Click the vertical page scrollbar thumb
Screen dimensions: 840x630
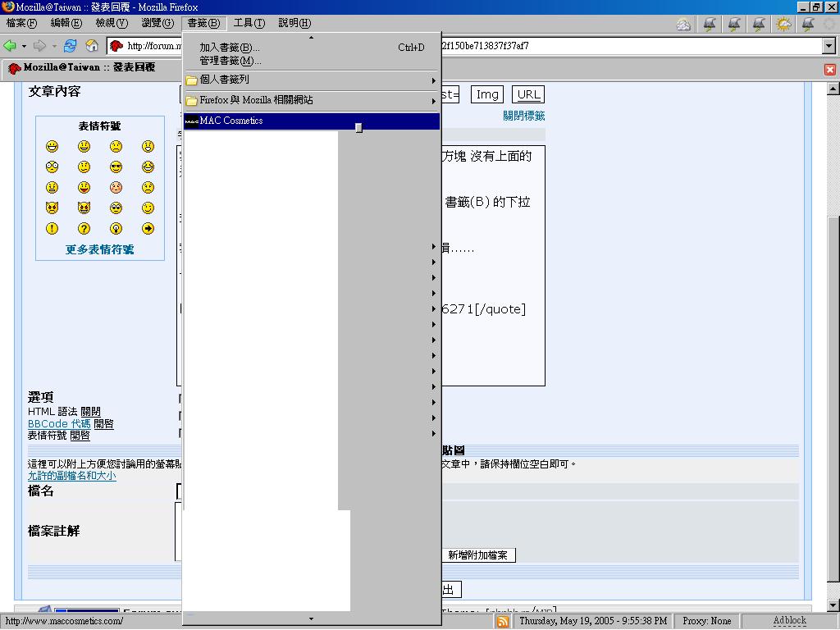pos(833,399)
